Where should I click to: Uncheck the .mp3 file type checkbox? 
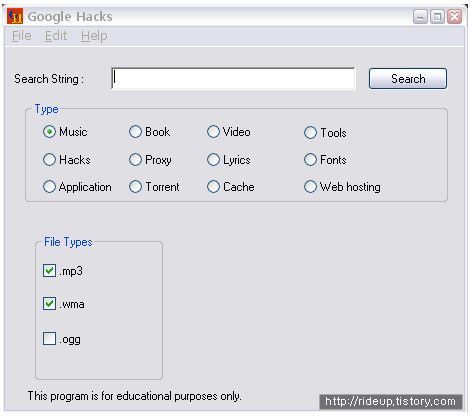pyautogui.click(x=49, y=270)
